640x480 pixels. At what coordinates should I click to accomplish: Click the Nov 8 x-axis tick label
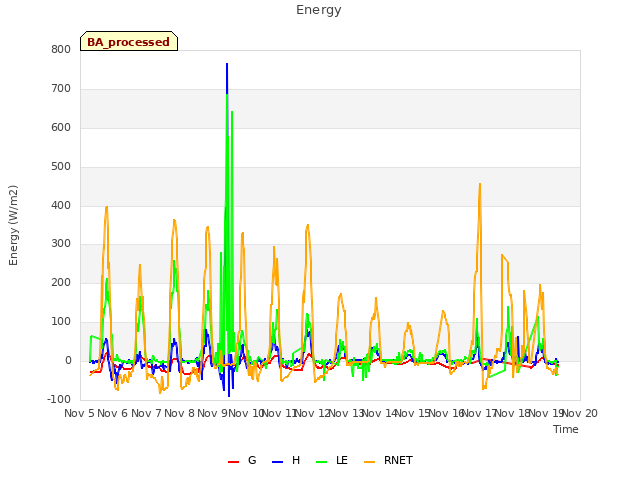[x=179, y=413]
